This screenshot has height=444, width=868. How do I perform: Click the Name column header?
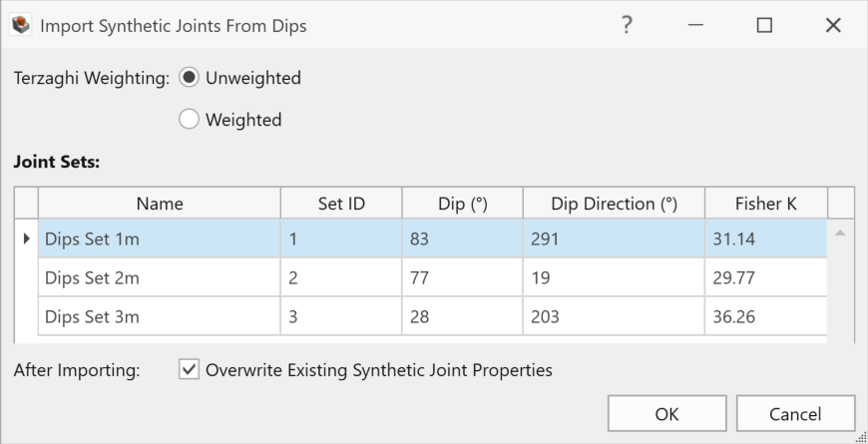160,204
